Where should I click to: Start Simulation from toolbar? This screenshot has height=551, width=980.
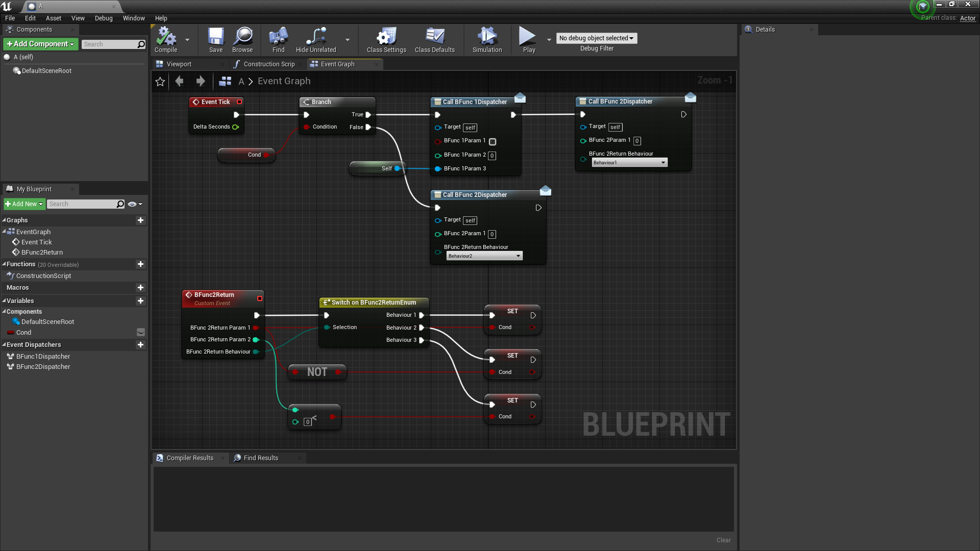[487, 37]
